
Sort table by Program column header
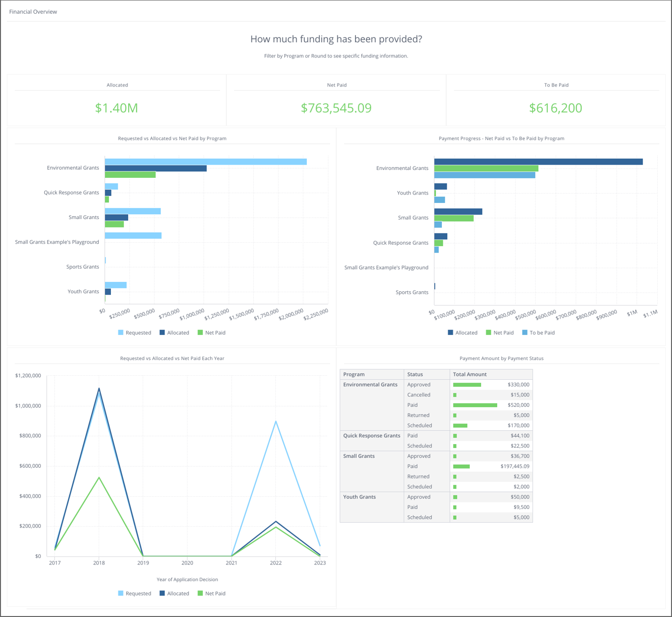tap(354, 374)
